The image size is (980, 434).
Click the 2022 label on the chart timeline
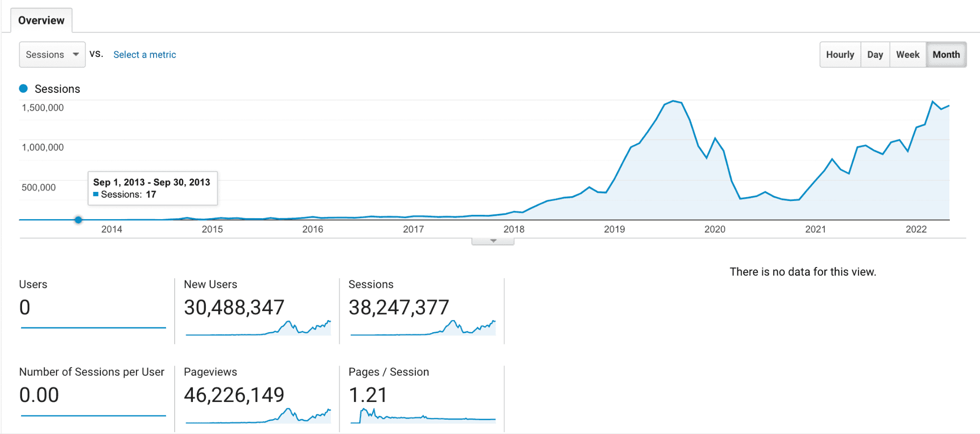pos(916,229)
